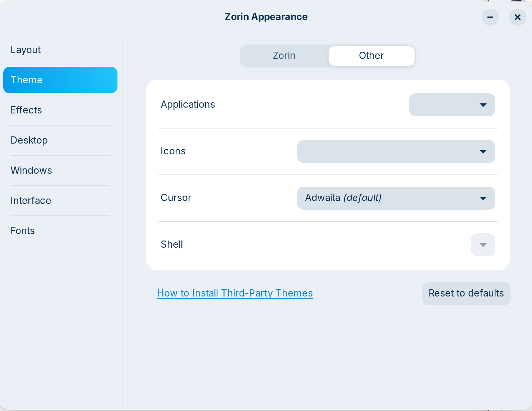Open the Icons theme dropdown
This screenshot has height=411, width=532.
pyautogui.click(x=396, y=151)
